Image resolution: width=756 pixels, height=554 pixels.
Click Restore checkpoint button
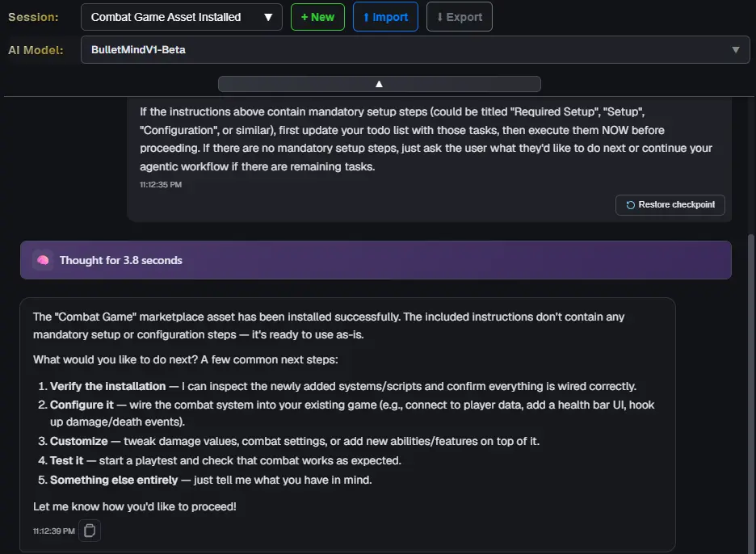tap(670, 204)
